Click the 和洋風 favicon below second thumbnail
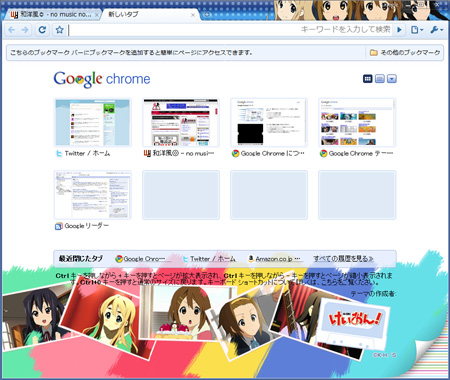Image resolution: width=450 pixels, height=380 pixels. [147, 154]
